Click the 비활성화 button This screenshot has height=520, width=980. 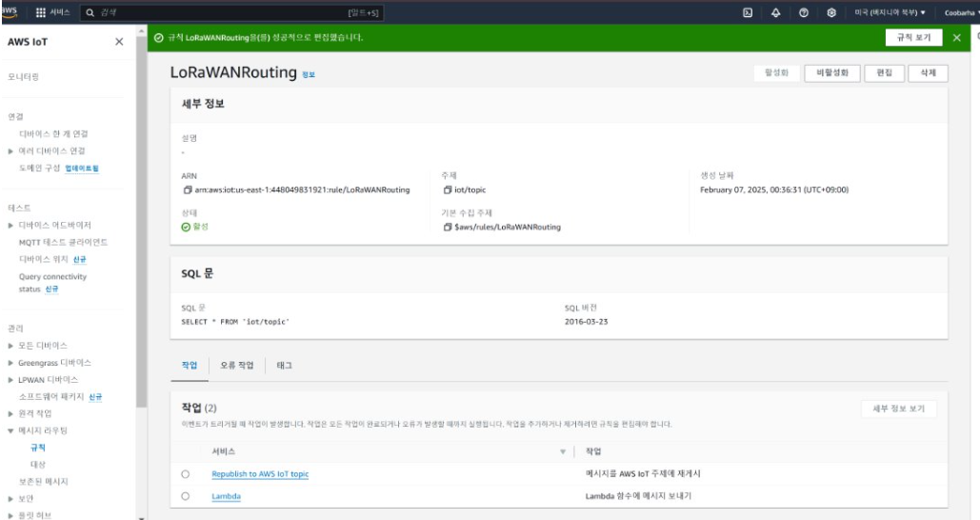pos(831,73)
